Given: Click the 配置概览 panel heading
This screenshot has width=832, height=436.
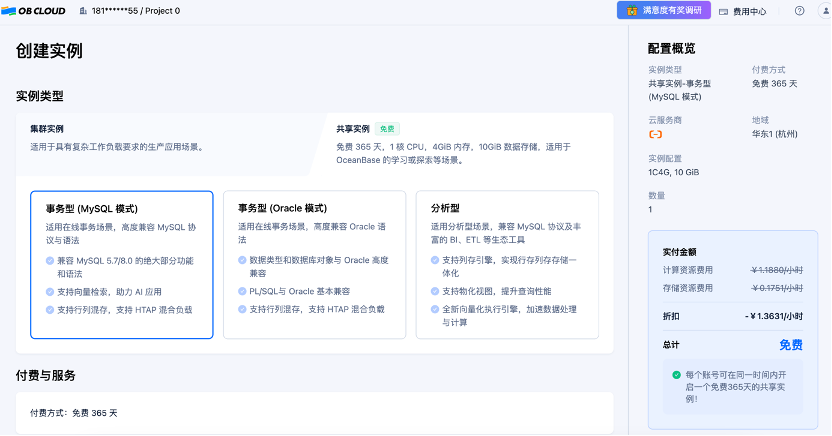Looking at the screenshot, I should [671, 49].
